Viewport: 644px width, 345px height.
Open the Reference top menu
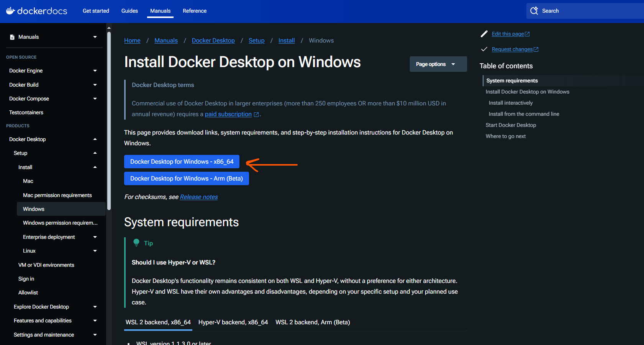(195, 11)
